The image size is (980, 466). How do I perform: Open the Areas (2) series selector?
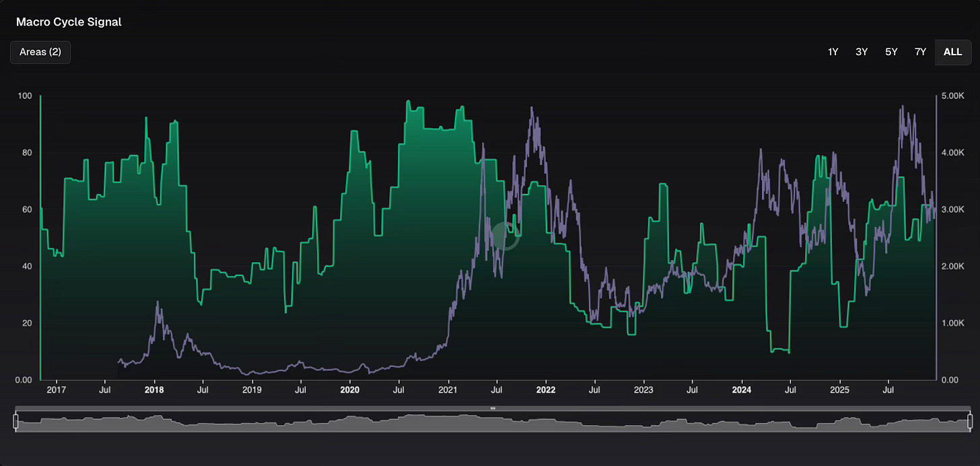click(40, 52)
